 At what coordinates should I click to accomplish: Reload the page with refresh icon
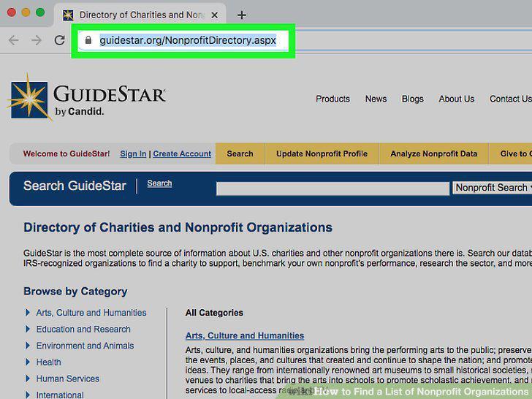(x=59, y=40)
